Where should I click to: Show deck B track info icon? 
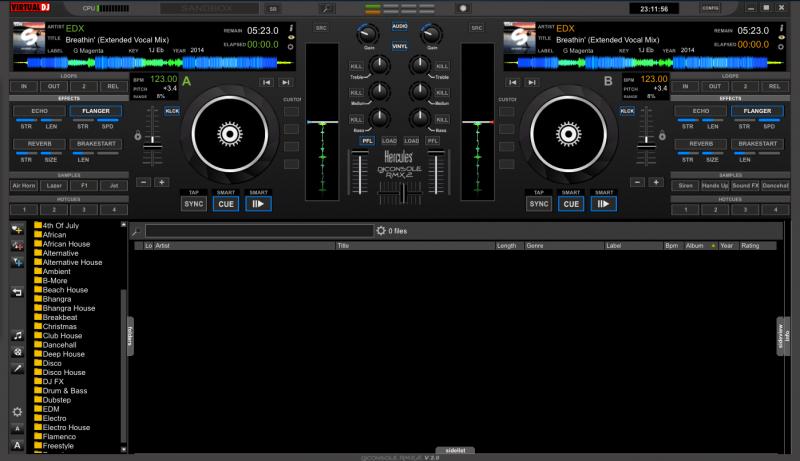point(781,28)
